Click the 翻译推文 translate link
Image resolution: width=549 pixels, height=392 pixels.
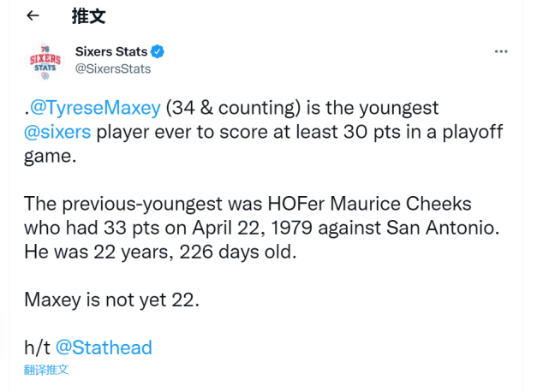click(x=46, y=370)
